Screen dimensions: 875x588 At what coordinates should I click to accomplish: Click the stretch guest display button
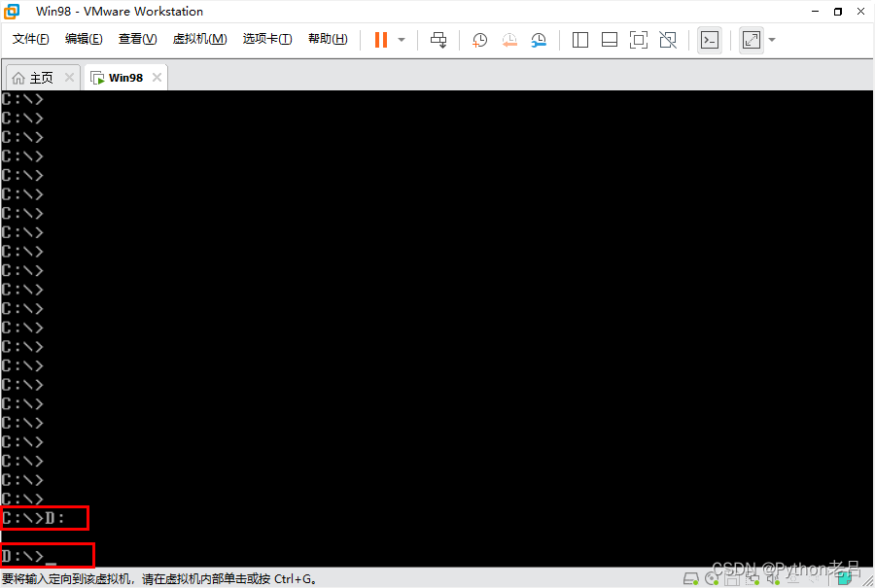(752, 40)
